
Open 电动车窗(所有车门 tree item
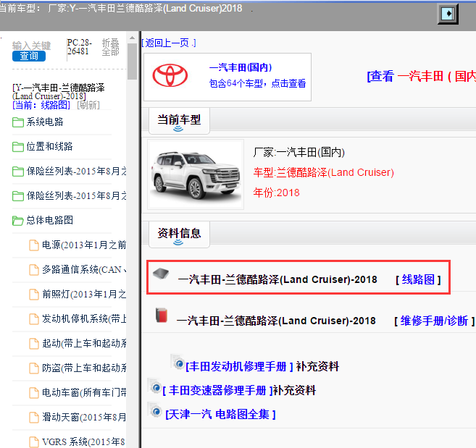(x=84, y=392)
